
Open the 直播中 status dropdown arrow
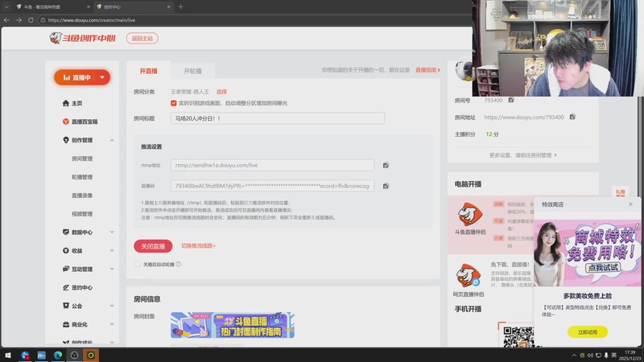pos(102,77)
